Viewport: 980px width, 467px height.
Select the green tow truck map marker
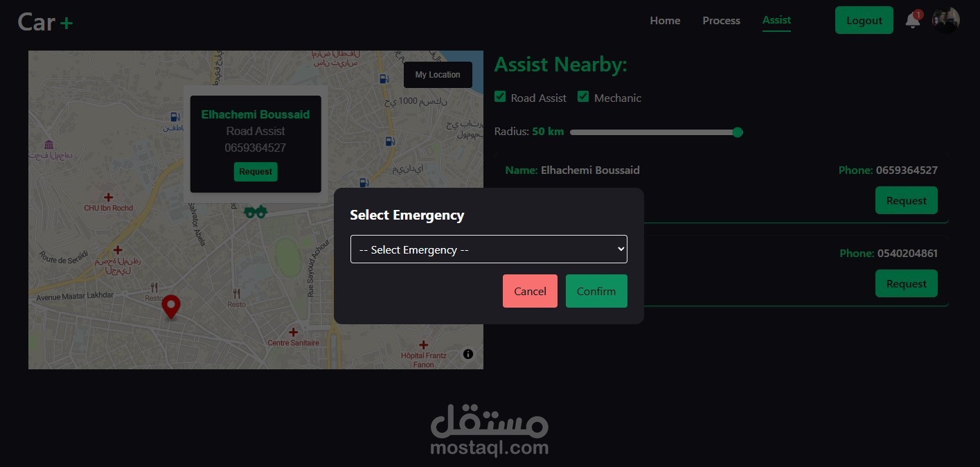(x=256, y=211)
